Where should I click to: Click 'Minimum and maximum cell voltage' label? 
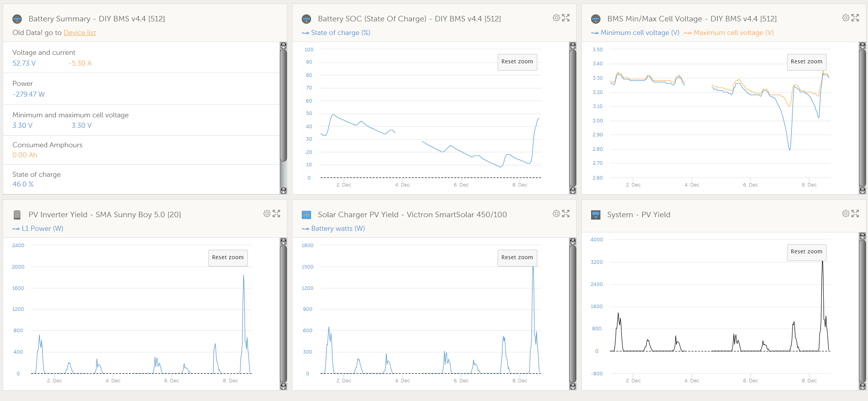point(70,115)
